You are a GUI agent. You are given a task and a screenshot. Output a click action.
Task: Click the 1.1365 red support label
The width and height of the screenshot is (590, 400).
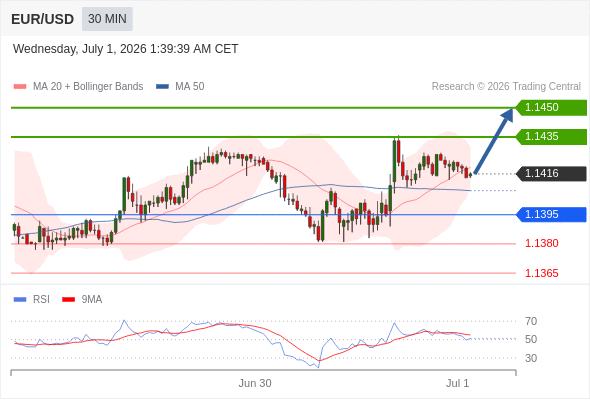click(x=541, y=273)
